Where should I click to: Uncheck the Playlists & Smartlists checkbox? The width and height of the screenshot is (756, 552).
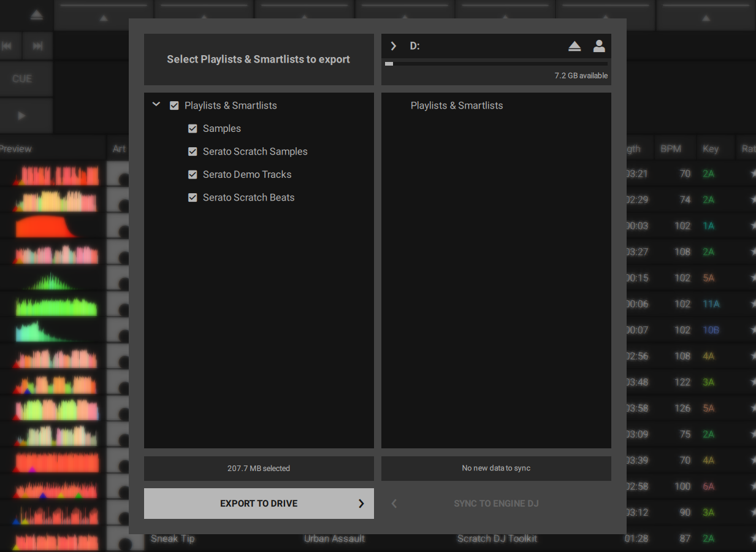[x=174, y=105]
